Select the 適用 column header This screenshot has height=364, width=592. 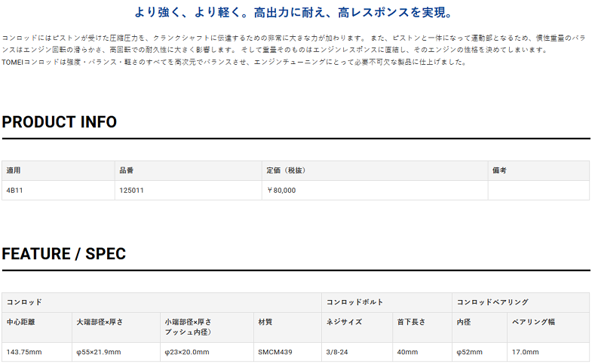58,170
